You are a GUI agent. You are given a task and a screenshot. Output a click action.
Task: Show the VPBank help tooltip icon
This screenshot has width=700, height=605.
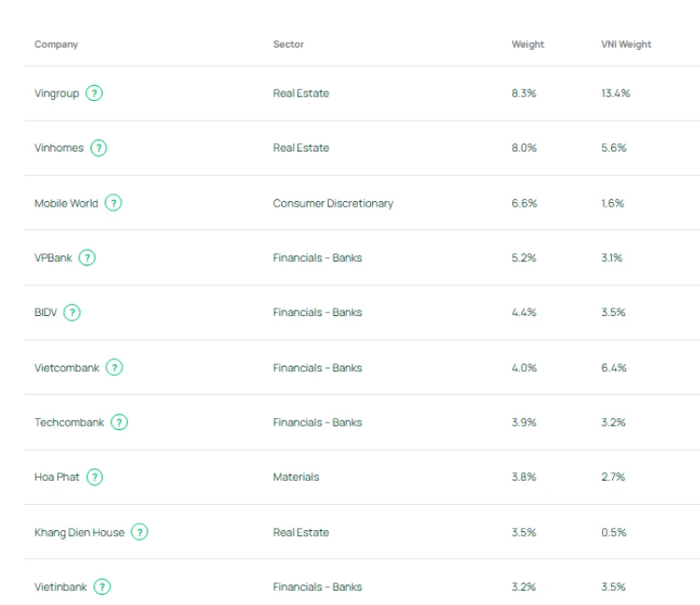[87, 257]
